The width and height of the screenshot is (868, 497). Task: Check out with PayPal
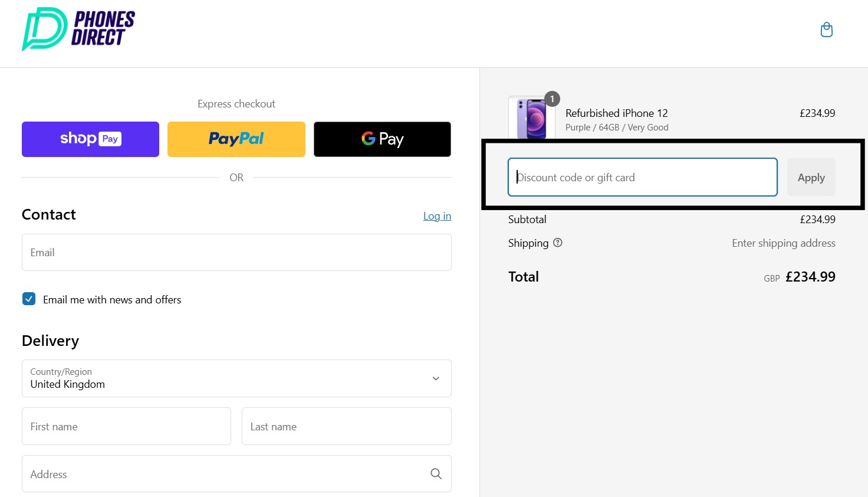236,139
